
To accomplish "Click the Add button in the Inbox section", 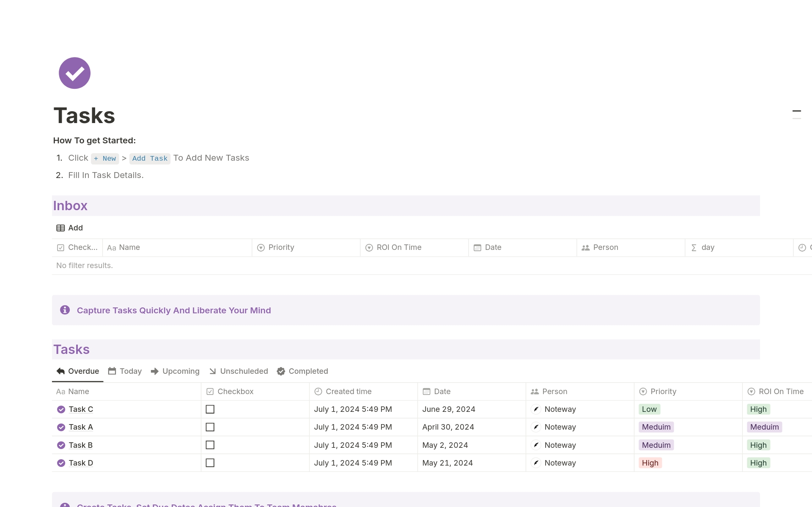I will point(75,227).
